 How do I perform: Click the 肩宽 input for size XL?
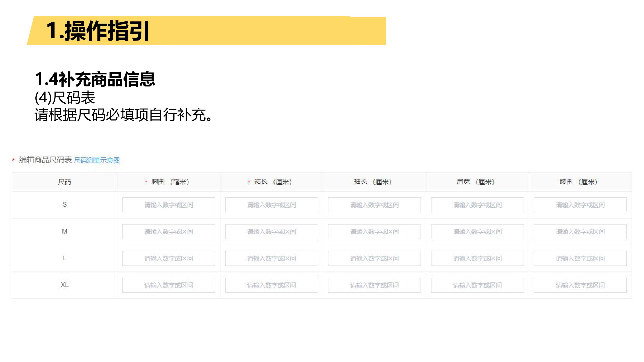pos(477,285)
